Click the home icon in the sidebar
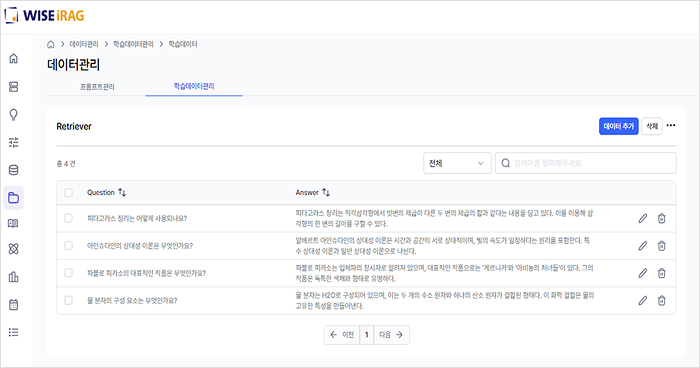This screenshot has width=700, height=368. pos(13,59)
